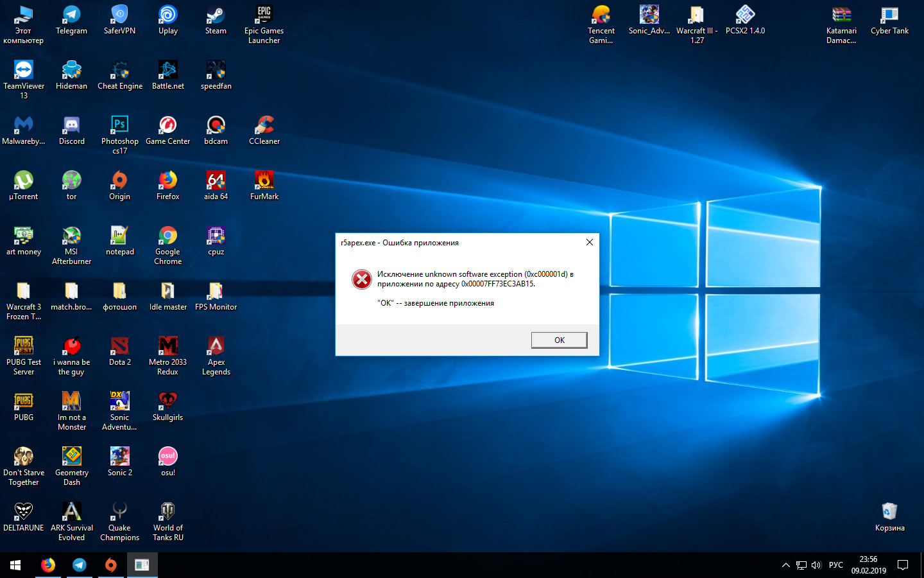Open the Action Center notifications panel

point(903,565)
